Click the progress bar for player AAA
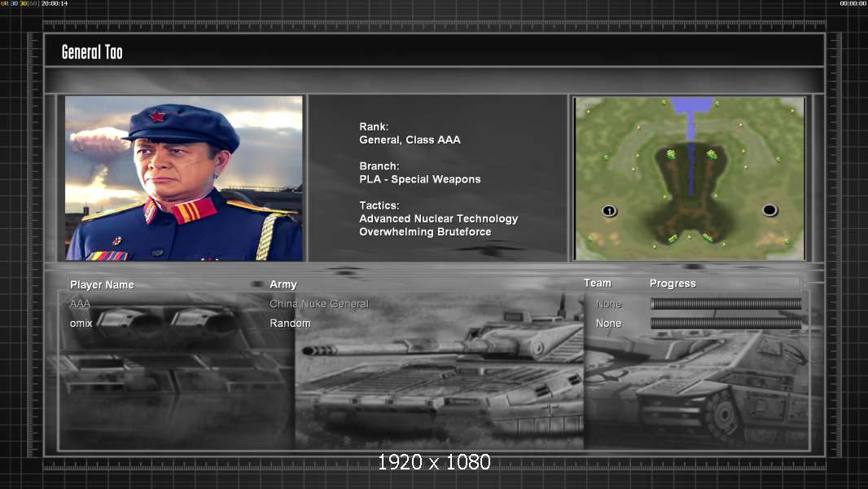The image size is (868, 489). (726, 303)
